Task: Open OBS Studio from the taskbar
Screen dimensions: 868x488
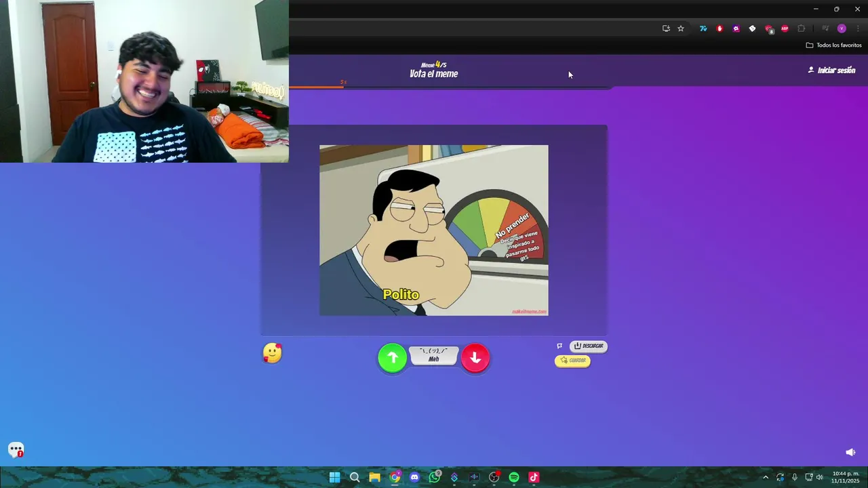Action: [494, 477]
